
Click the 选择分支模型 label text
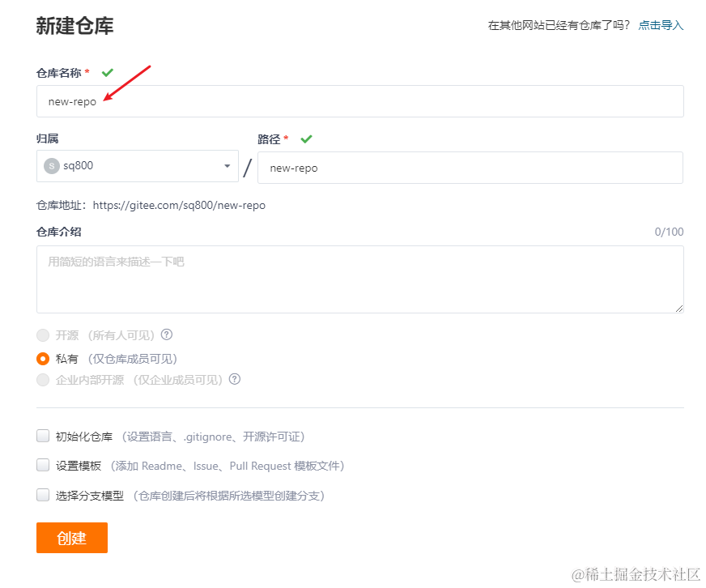click(x=90, y=496)
